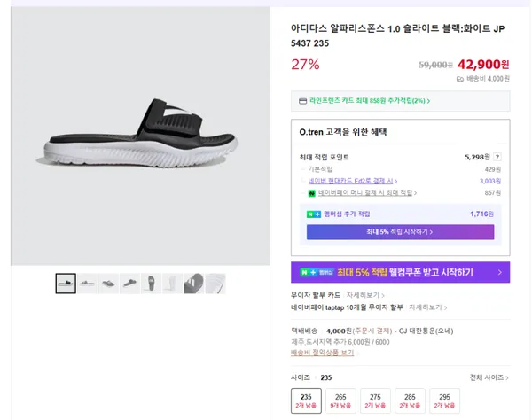Click the green N Pay icon in benefits list
The width and height of the screenshot is (532, 420).
click(x=311, y=192)
